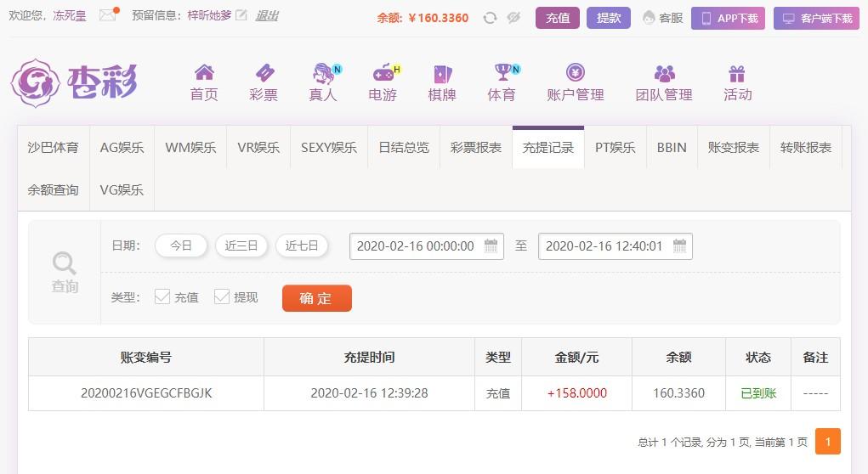Select 今日 date filter
The height and width of the screenshot is (474, 868).
(x=181, y=245)
